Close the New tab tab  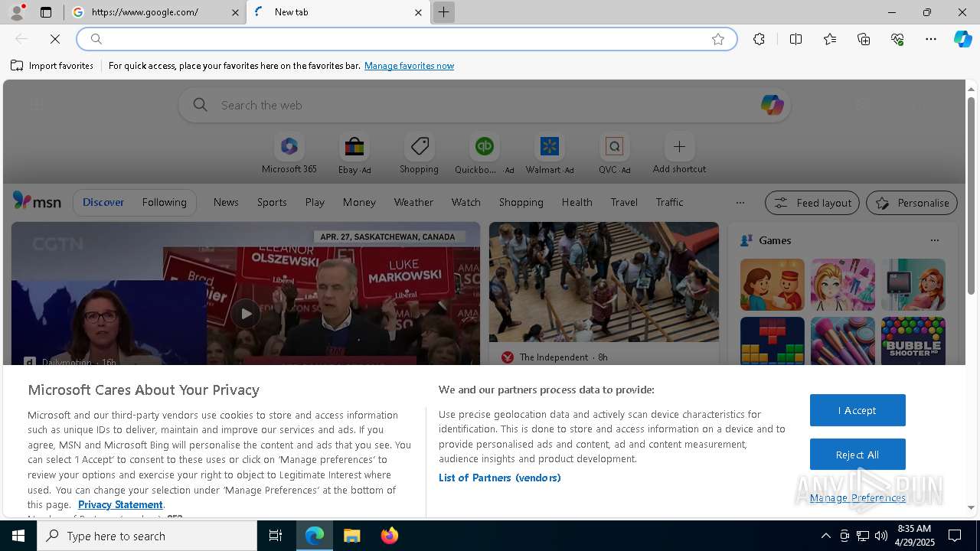click(418, 12)
